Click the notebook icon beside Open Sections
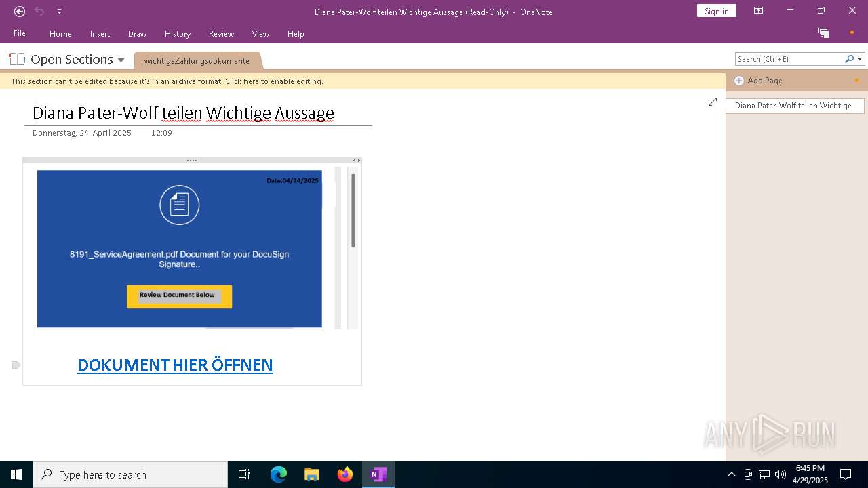The width and height of the screenshot is (868, 488). (x=18, y=59)
